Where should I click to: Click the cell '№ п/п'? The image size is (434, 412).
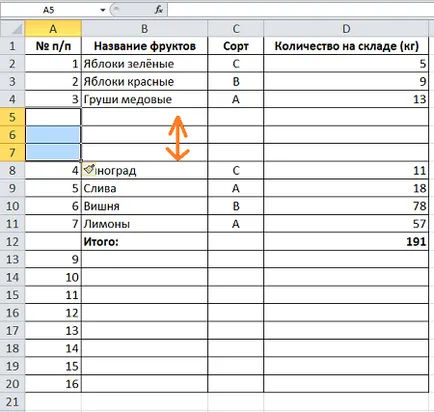pyautogui.click(x=53, y=46)
